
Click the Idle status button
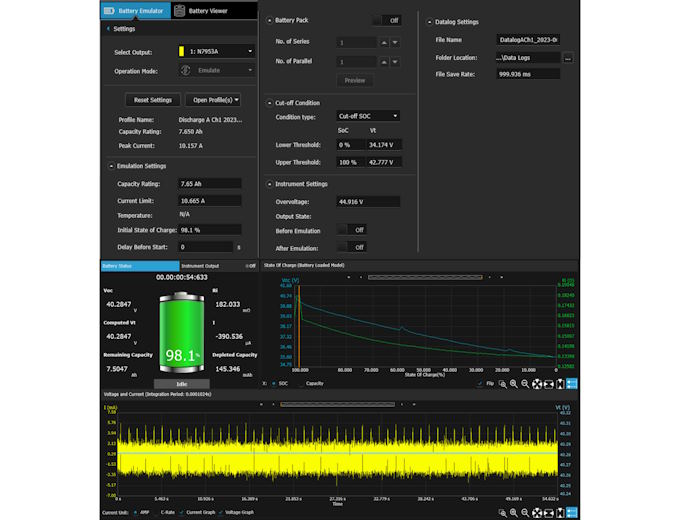tap(182, 384)
